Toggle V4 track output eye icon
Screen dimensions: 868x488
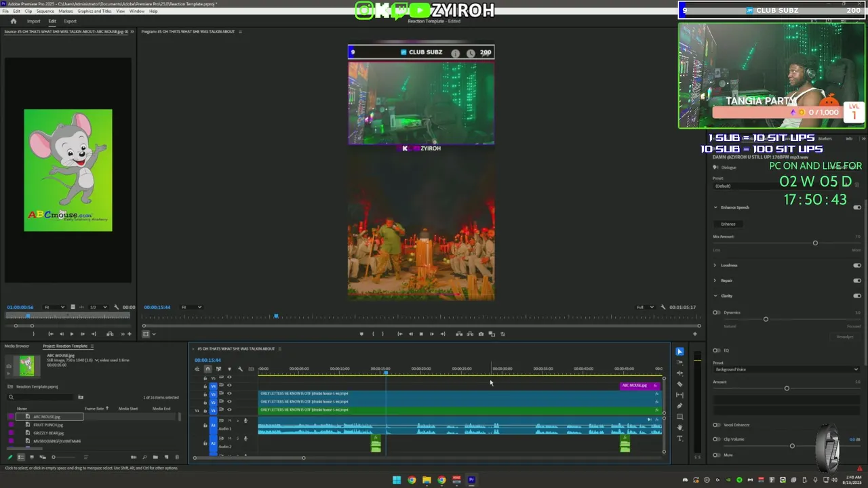pos(229,385)
